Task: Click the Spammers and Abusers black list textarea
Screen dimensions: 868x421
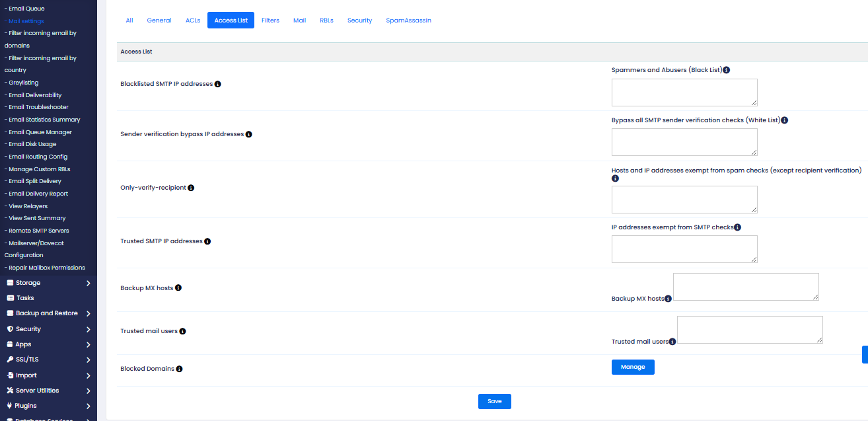Action: coord(684,93)
